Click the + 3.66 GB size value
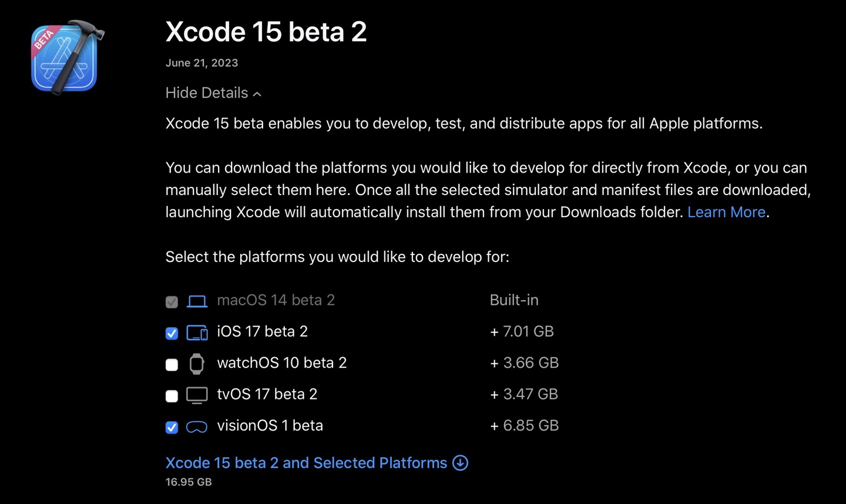Image resolution: width=846 pixels, height=504 pixels. coord(524,363)
